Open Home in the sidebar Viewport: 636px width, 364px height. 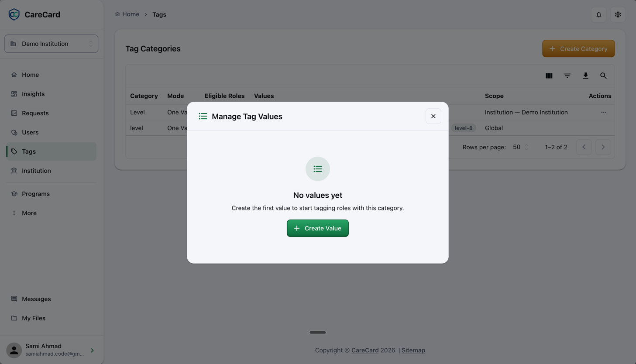(x=51, y=75)
